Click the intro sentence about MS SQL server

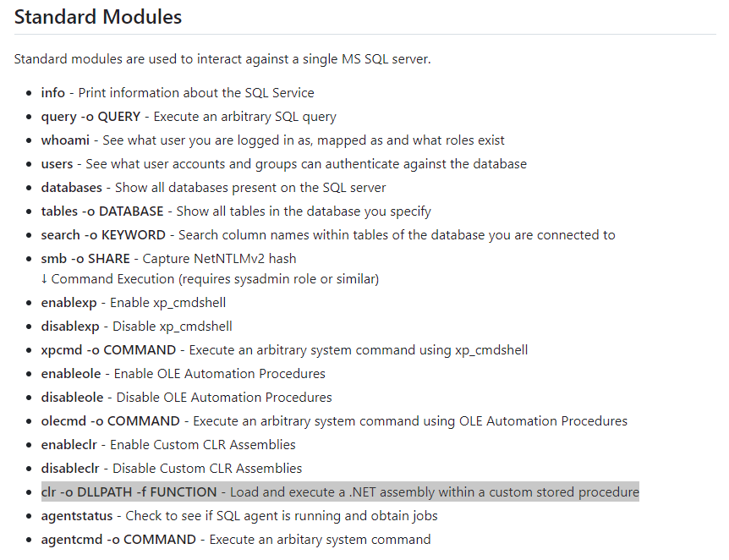pyautogui.click(x=222, y=59)
